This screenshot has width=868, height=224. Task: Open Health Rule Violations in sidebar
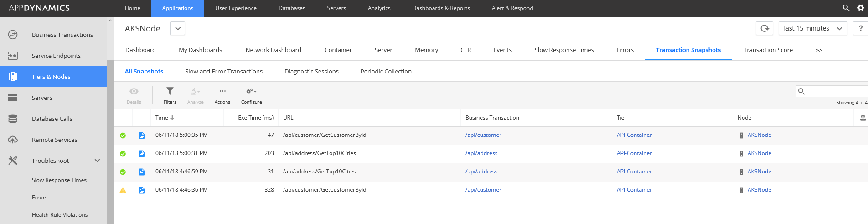[60, 215]
